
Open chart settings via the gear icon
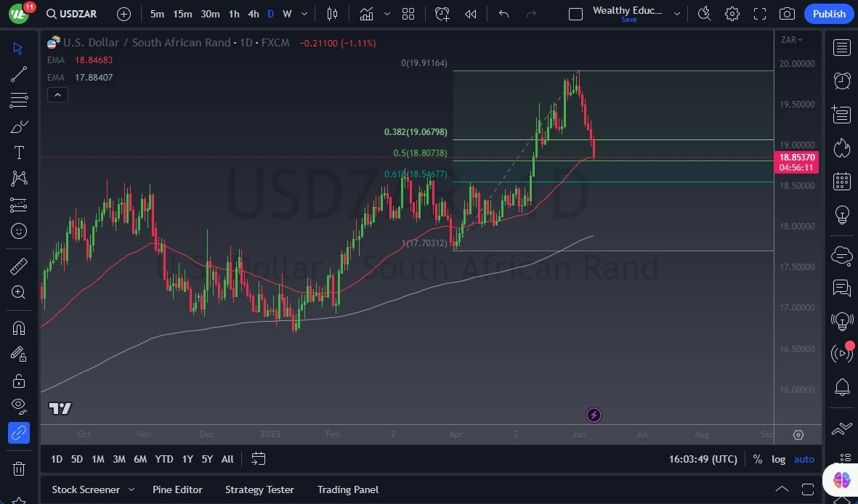(732, 13)
